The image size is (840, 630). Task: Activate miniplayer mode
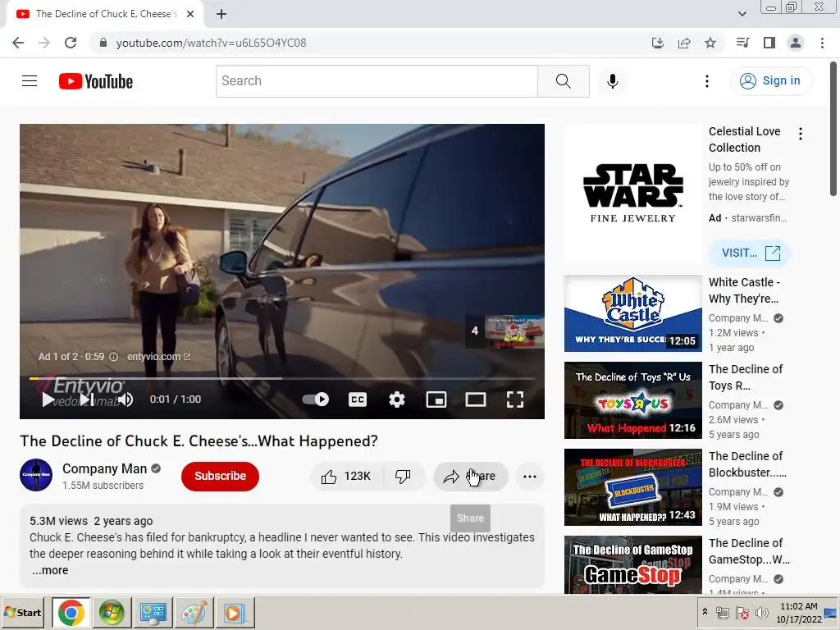click(x=436, y=399)
